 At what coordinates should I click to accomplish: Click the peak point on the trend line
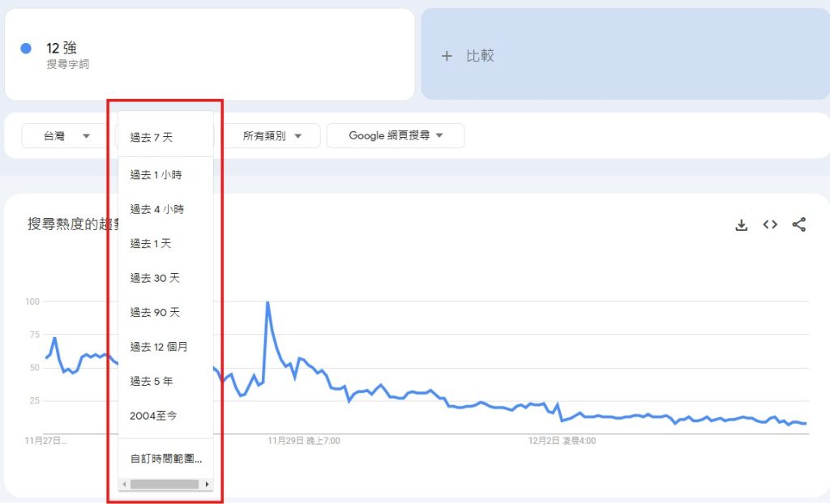(x=268, y=301)
